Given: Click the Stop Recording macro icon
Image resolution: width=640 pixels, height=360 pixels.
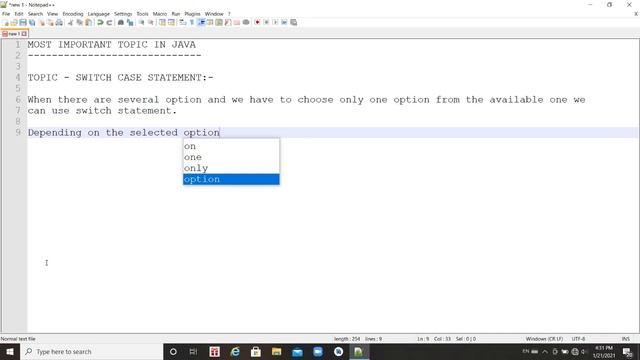Looking at the screenshot, I should coord(266,22).
